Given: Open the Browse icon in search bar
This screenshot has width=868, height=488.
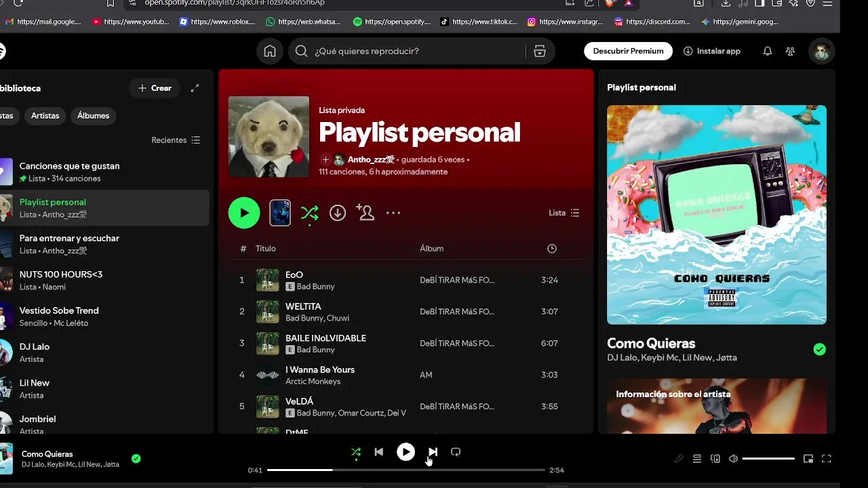Looking at the screenshot, I should click(540, 52).
